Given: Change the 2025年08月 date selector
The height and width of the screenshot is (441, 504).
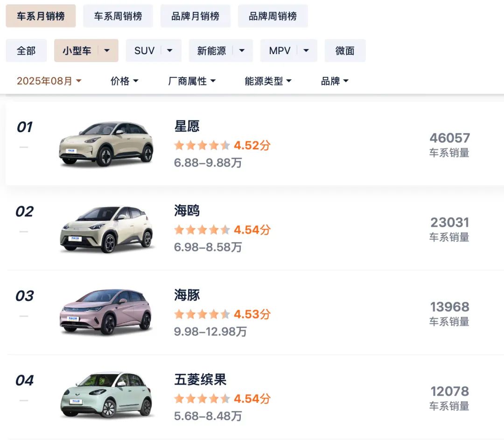Looking at the screenshot, I should (49, 81).
